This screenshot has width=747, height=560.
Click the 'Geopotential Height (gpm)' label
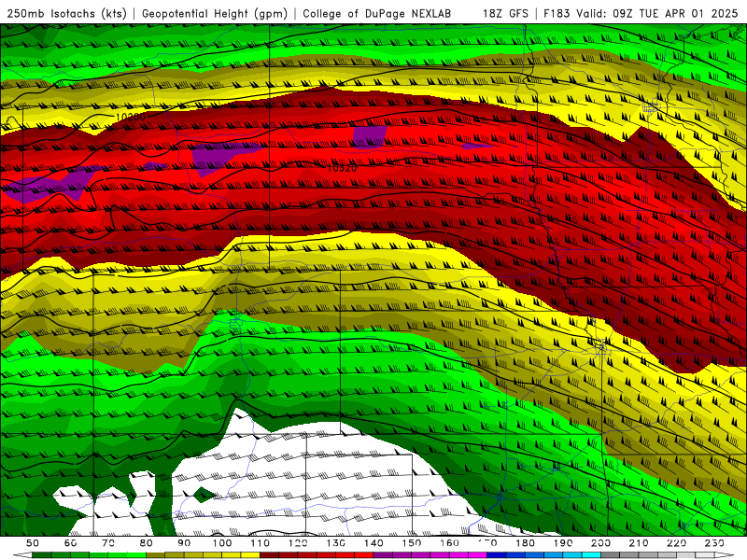(x=215, y=13)
